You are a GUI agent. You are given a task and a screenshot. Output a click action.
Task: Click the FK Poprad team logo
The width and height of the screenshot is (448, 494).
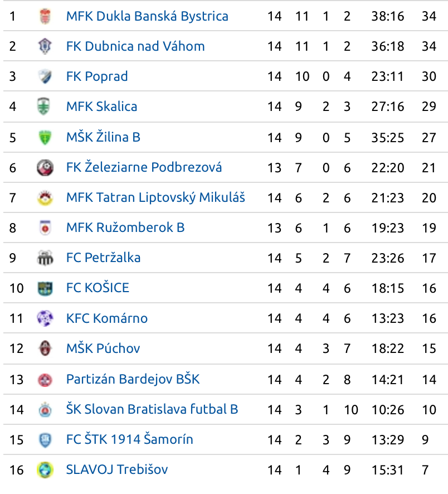(x=45, y=76)
